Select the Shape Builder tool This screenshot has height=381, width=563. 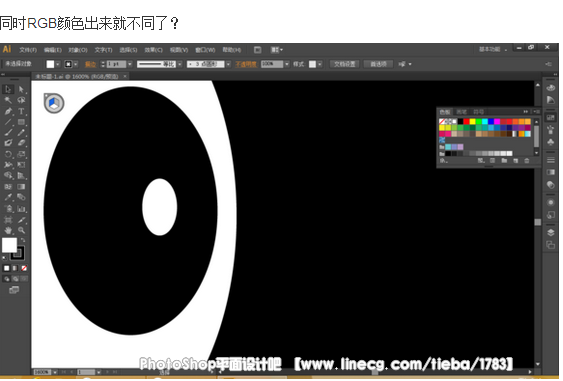8,176
